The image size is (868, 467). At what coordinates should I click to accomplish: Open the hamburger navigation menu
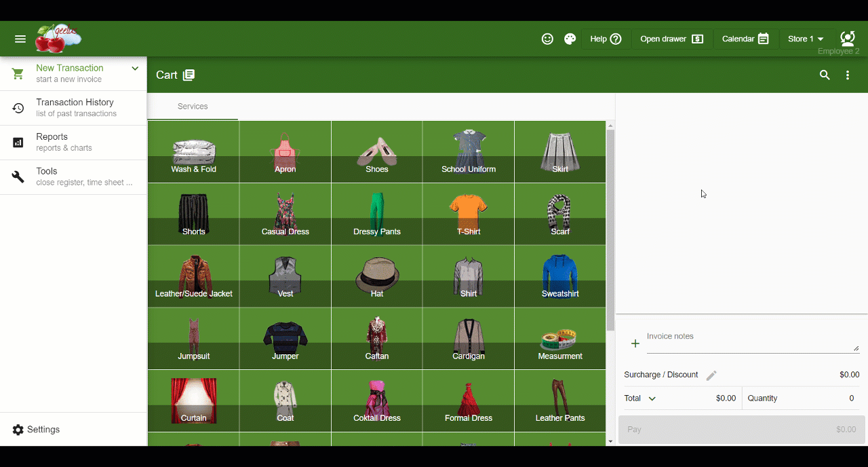click(20, 39)
